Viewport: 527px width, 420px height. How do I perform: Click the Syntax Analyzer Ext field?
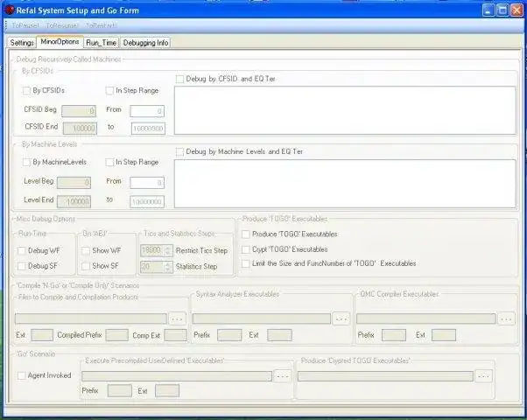click(x=279, y=335)
